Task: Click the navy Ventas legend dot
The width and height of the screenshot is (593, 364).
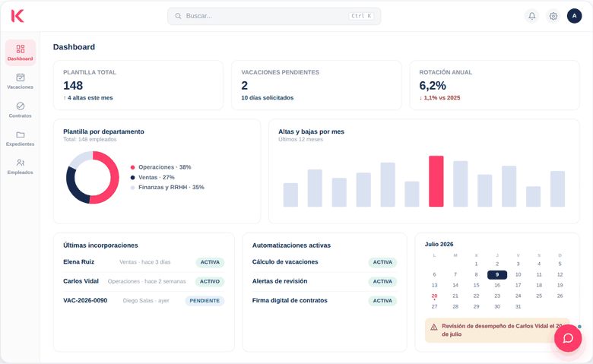Action: pos(132,178)
